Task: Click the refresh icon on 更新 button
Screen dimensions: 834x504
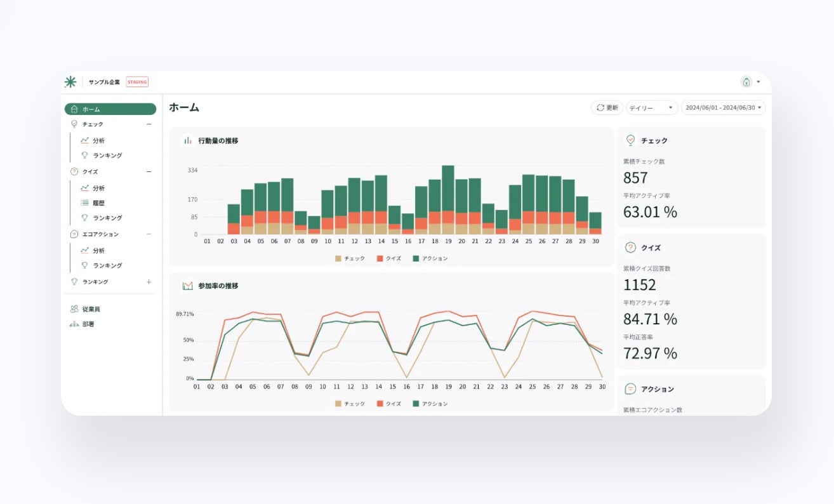Action: (x=600, y=108)
